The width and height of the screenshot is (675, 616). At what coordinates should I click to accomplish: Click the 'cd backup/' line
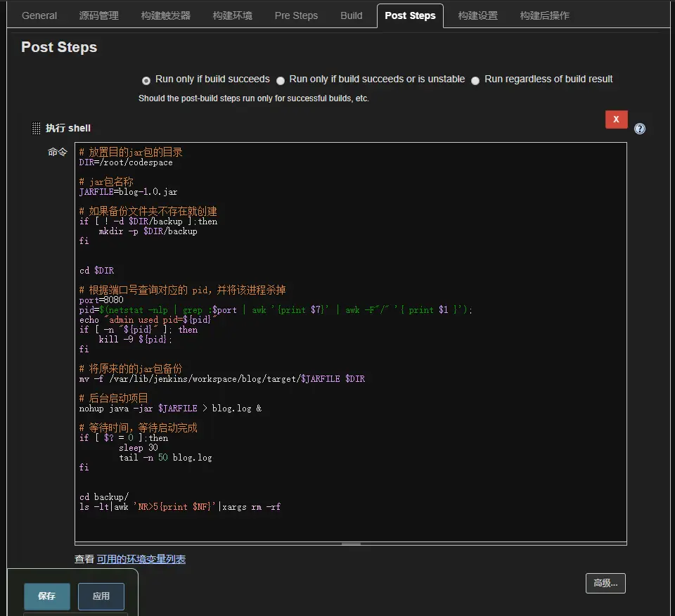tap(104, 496)
